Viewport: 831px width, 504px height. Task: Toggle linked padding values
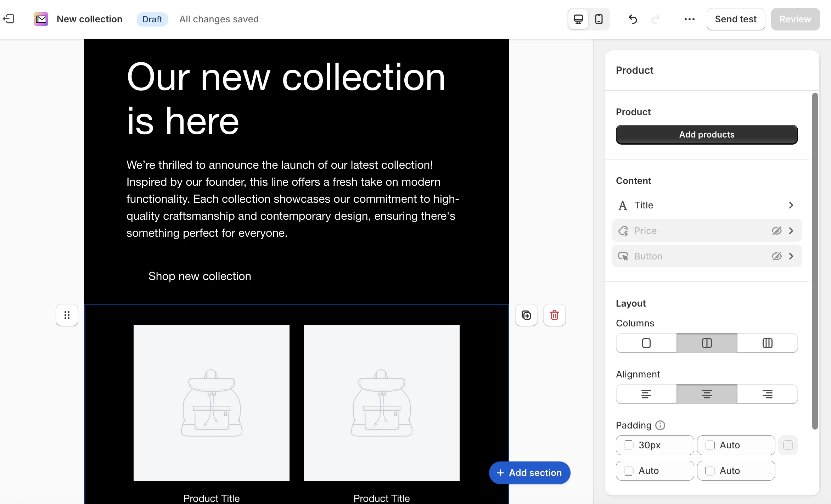coord(788,445)
